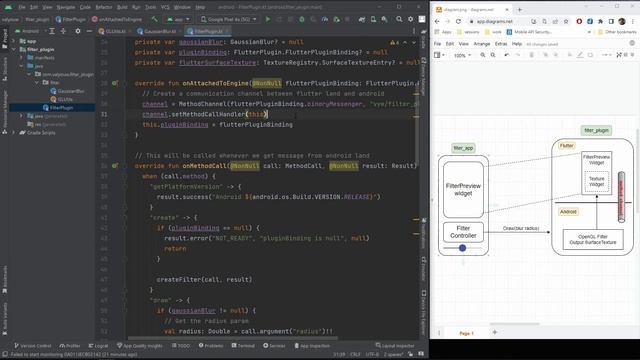Open the Build menu in Android Studio

(122, 7)
